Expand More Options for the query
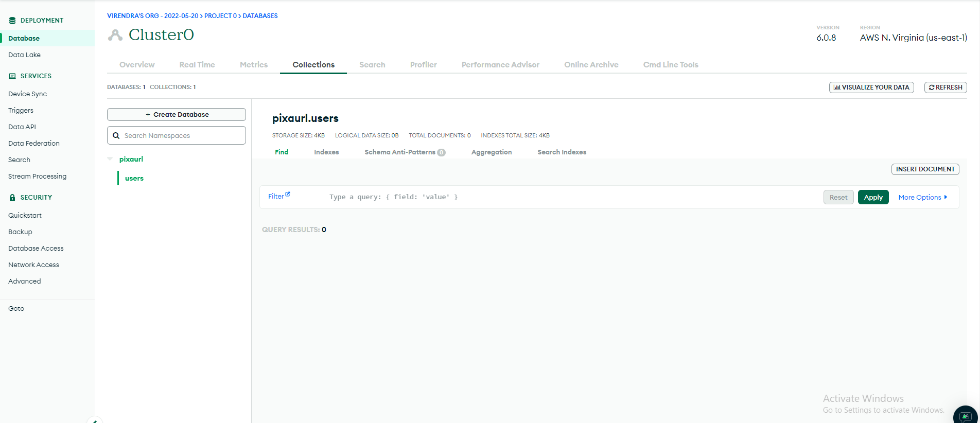This screenshot has width=980, height=423. click(922, 198)
